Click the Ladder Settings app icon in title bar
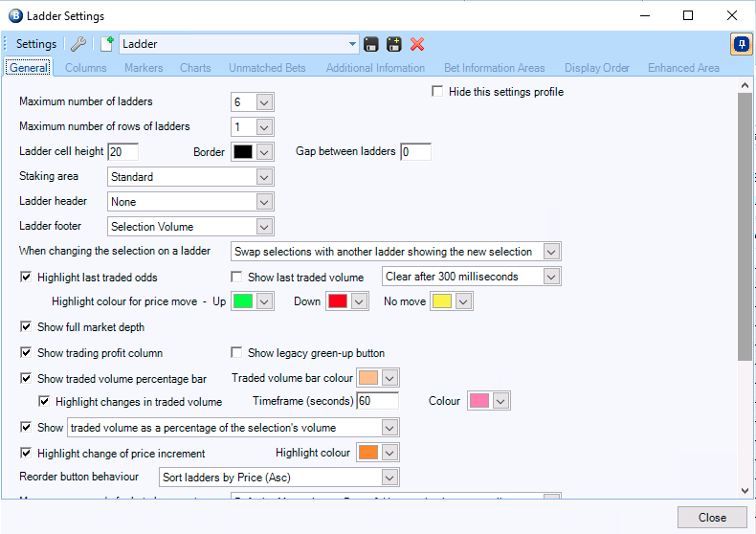 click(x=15, y=16)
